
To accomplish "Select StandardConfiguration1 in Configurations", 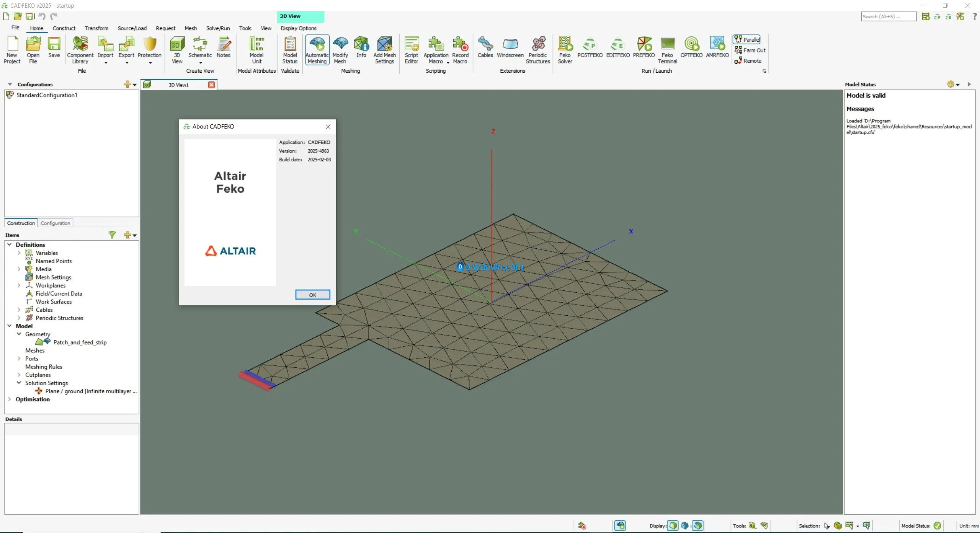I will coord(47,95).
